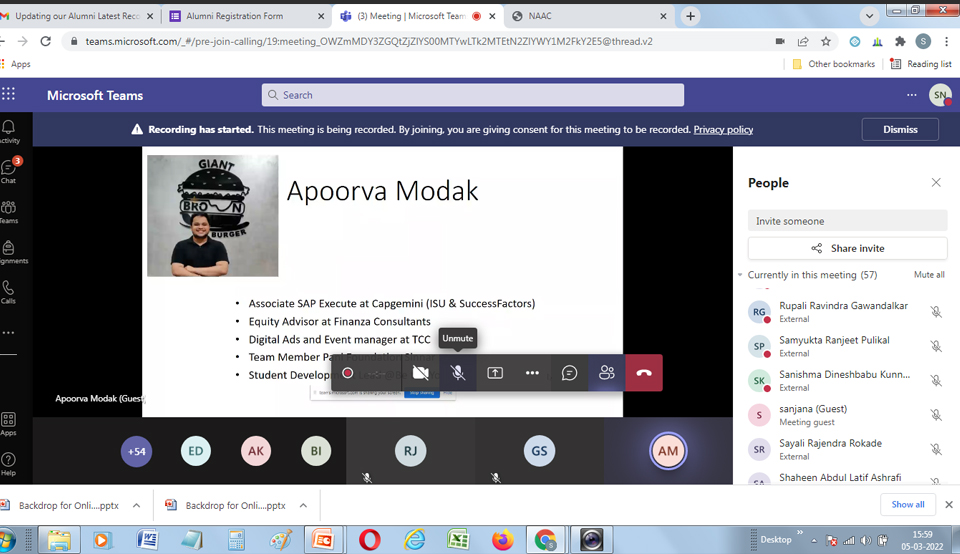Viewport: 960px width, 554px height.
Task: Open the Teams app launcher grid
Action: coord(9,94)
